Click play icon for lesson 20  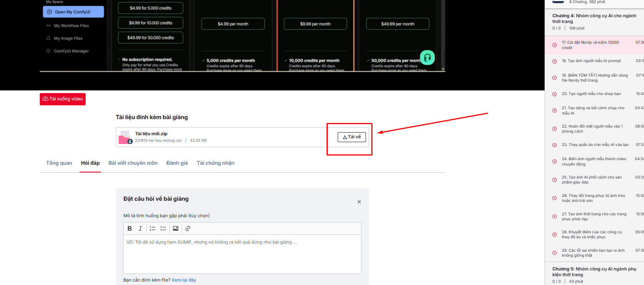pos(555,94)
